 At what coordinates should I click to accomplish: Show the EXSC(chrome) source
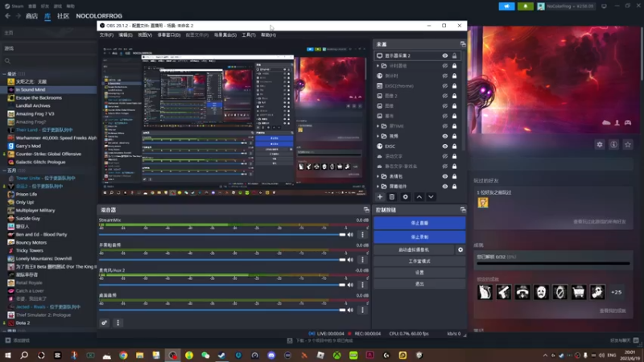point(445,86)
